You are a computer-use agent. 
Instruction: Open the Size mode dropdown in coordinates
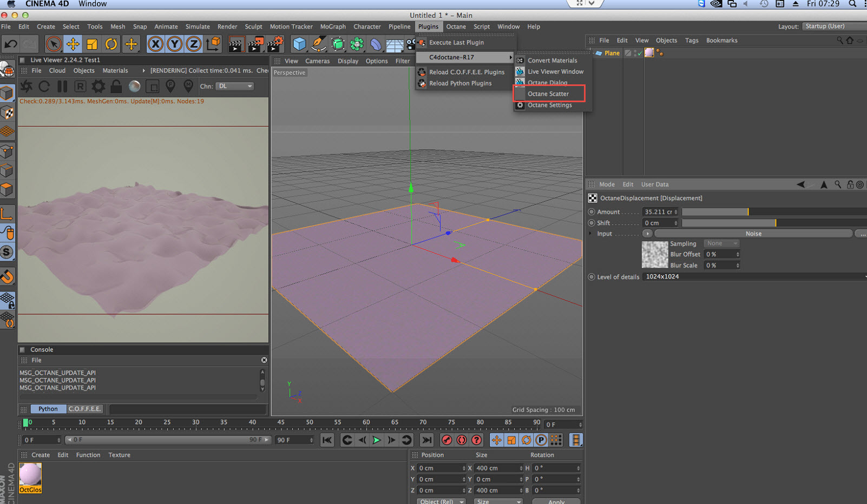[498, 502]
